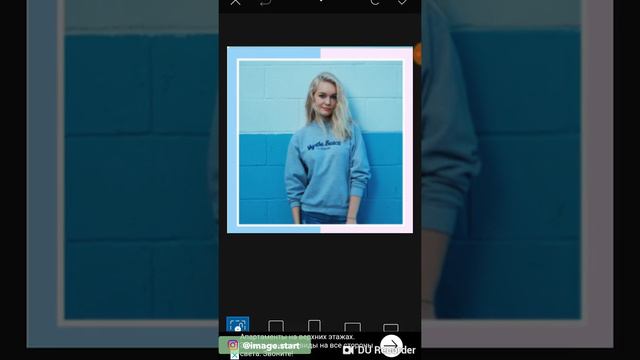Choose the widest short landscape ratio icon
The height and width of the screenshot is (360, 640).
click(391, 328)
